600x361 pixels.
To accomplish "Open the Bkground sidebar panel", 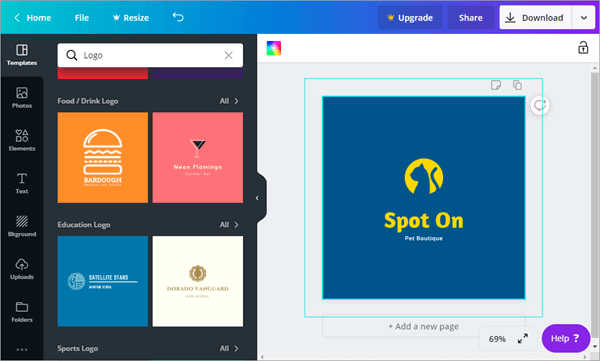I will (x=22, y=226).
